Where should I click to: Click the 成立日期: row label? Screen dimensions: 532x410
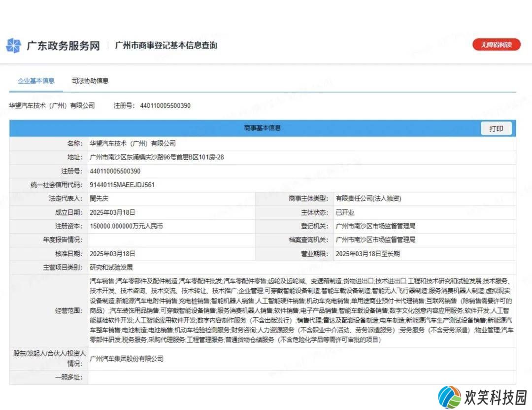coord(68,212)
